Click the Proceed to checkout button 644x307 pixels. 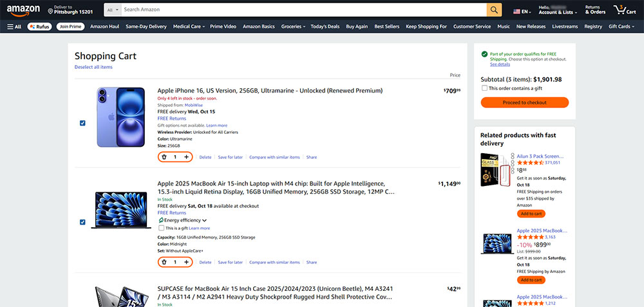click(x=524, y=102)
